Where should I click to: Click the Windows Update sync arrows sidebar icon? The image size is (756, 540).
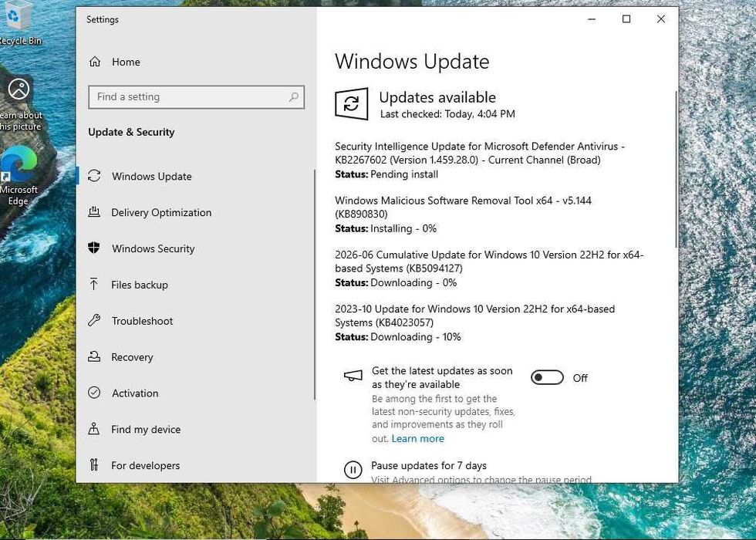[94, 176]
